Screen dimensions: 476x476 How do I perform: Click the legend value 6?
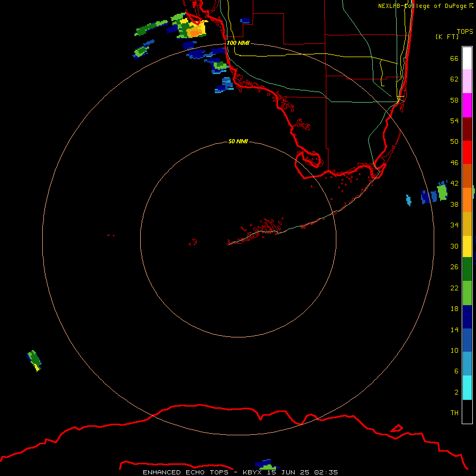click(456, 371)
